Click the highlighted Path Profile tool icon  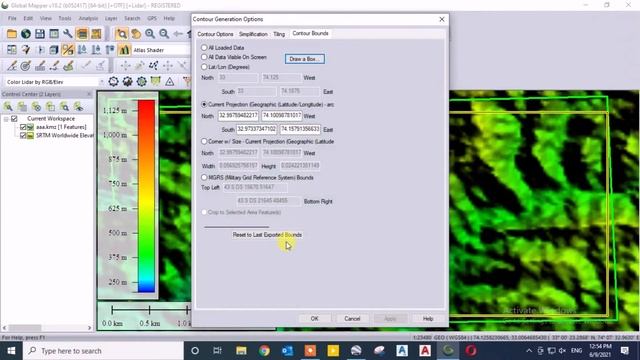coord(68,50)
